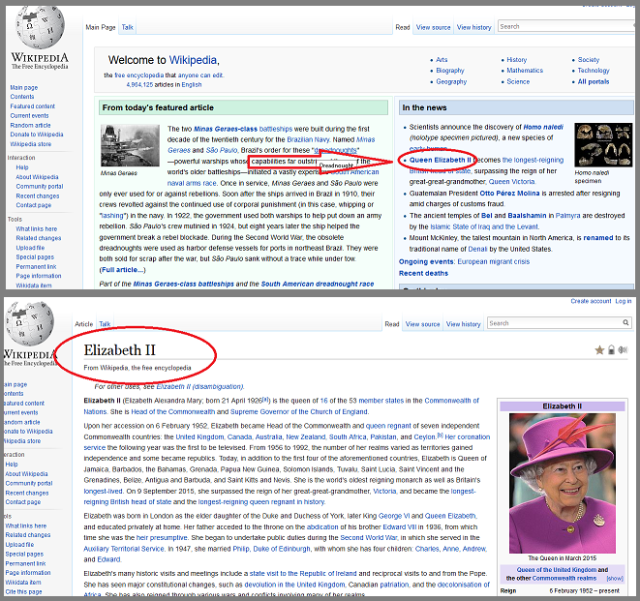Screen dimensions: 640x601
Task: Click Create account link
Action: coord(591,301)
